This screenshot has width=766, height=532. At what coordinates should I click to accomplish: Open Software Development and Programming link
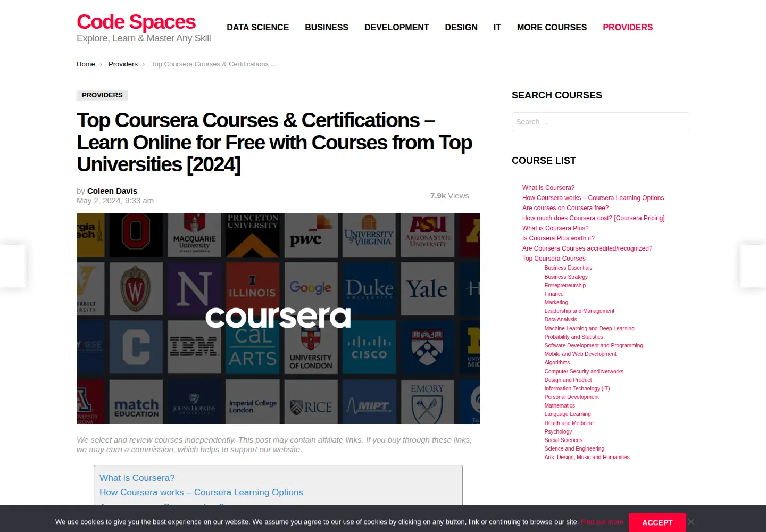[594, 345]
